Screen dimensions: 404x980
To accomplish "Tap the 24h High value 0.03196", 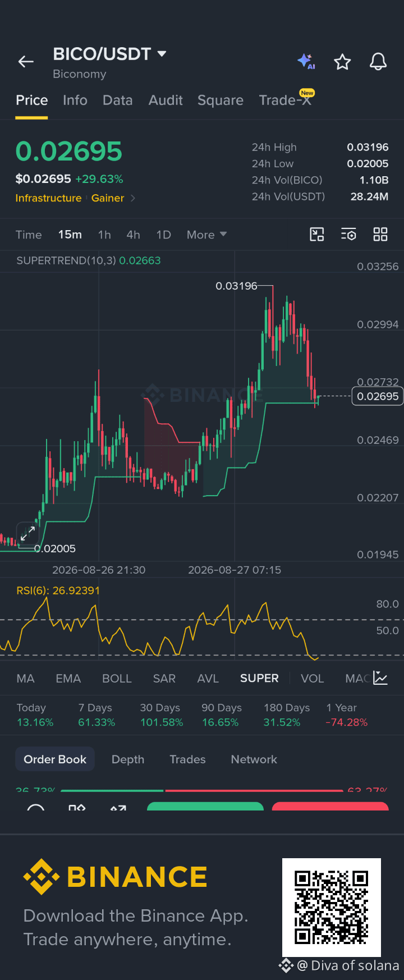I will click(368, 147).
